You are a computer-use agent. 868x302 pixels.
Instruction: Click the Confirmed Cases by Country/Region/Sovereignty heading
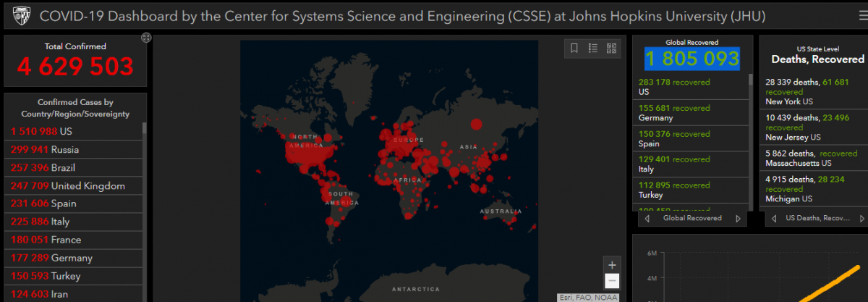(75, 108)
